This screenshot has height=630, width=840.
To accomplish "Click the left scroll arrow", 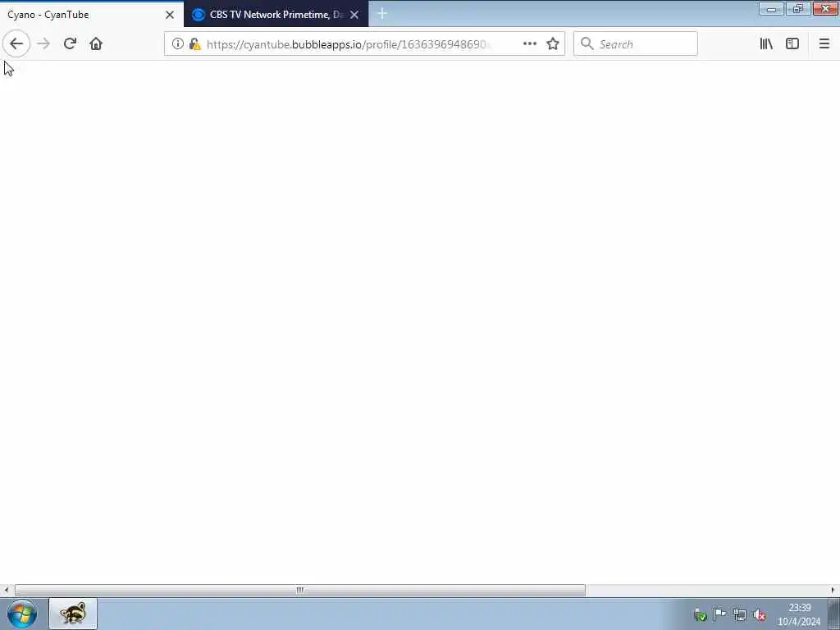I will point(6,591).
